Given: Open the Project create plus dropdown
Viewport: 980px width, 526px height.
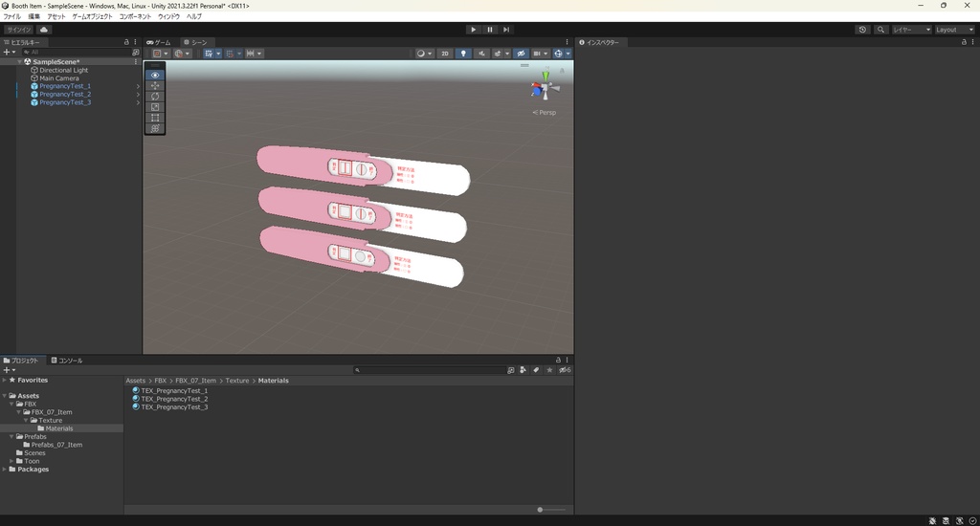Looking at the screenshot, I should tap(9, 370).
